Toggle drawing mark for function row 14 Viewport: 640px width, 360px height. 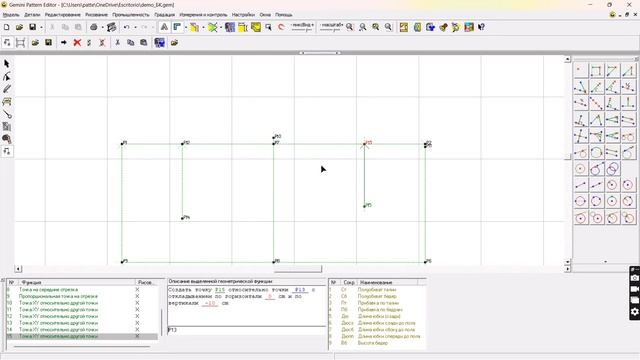click(x=137, y=329)
